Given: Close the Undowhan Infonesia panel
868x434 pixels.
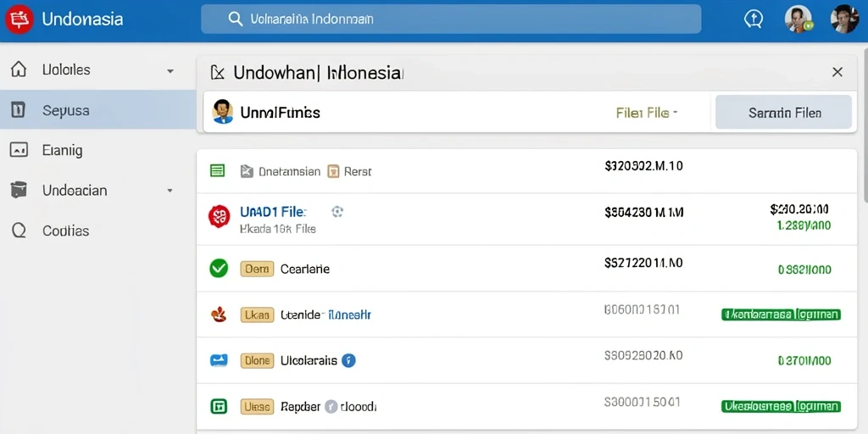Looking at the screenshot, I should 837,72.
